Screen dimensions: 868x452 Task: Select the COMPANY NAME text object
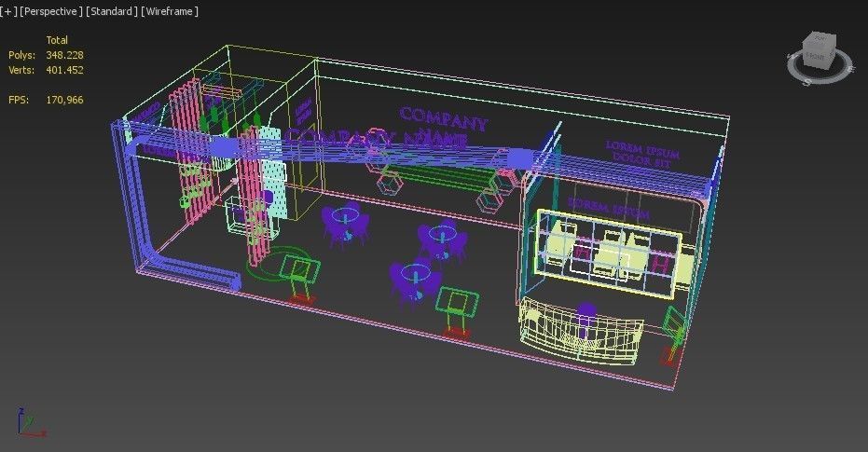(443, 127)
